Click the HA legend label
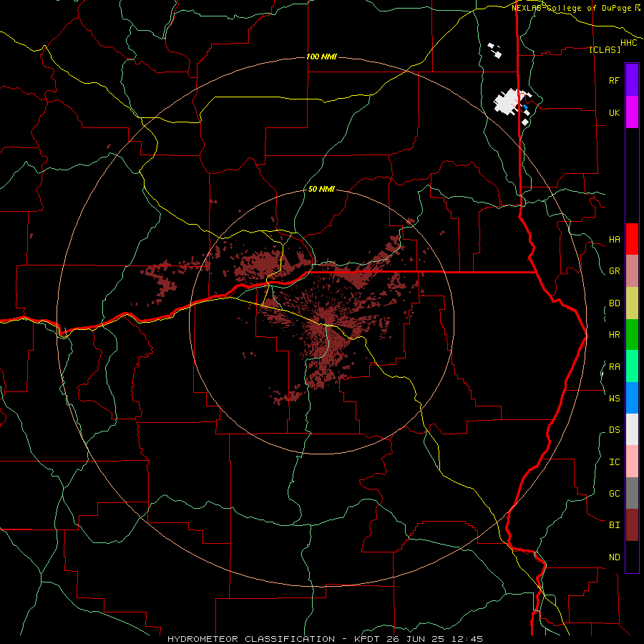Screen dimensions: 644x644 pyautogui.click(x=614, y=240)
